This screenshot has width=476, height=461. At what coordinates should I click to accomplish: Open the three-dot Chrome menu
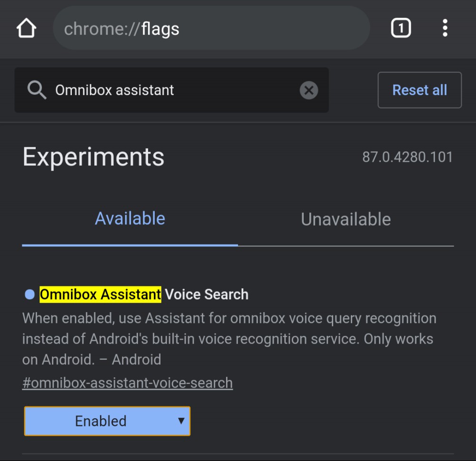[x=445, y=28]
